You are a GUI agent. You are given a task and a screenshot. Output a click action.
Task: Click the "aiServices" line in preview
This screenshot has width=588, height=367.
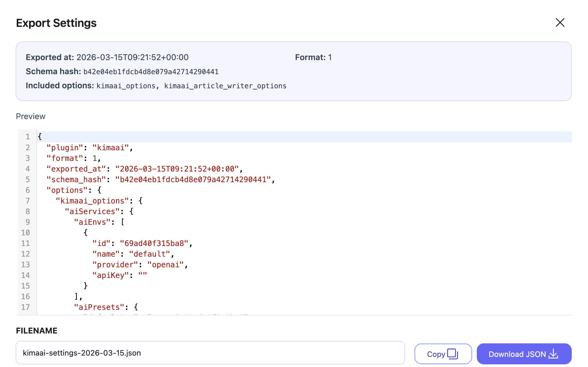tap(99, 211)
